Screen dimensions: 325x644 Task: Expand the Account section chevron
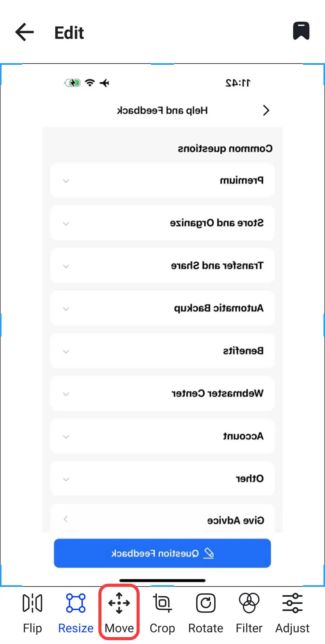66,436
